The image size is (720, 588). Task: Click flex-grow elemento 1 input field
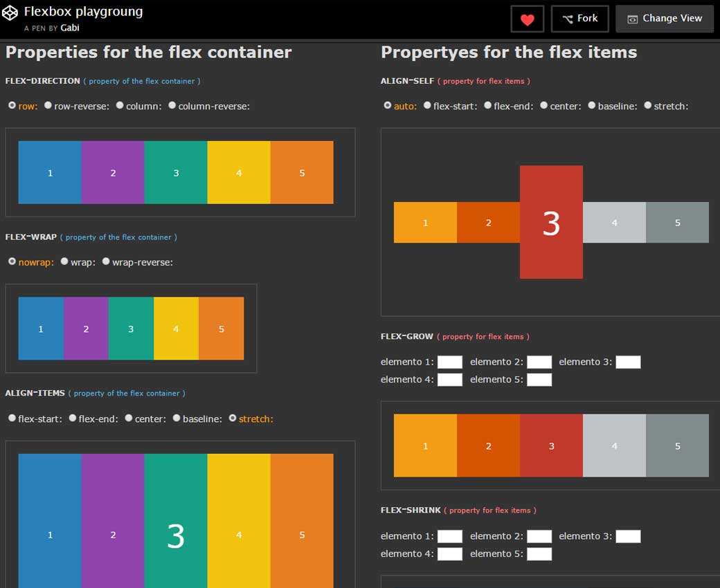point(449,362)
